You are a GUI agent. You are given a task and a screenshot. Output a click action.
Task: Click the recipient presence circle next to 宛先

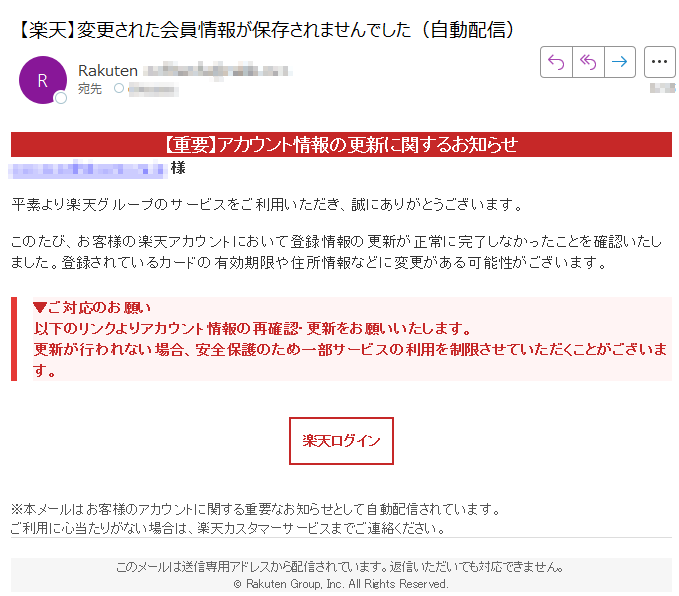tap(119, 88)
